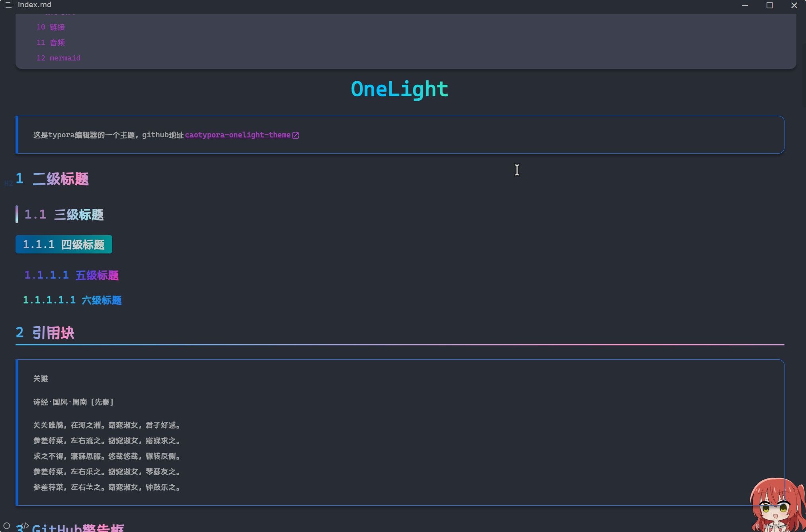The width and height of the screenshot is (806, 532).
Task: Open the caotypora-onelight-theme GitHub link
Action: tap(238, 135)
